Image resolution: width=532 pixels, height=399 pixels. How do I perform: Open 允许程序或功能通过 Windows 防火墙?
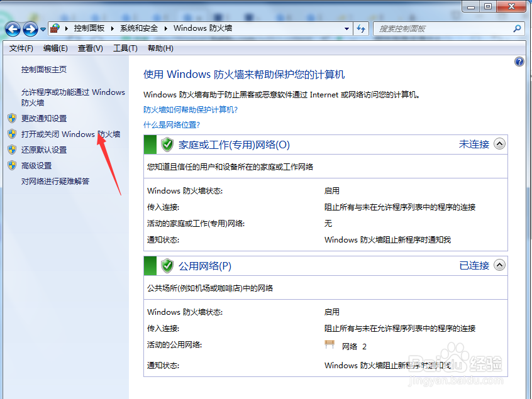[x=73, y=97]
